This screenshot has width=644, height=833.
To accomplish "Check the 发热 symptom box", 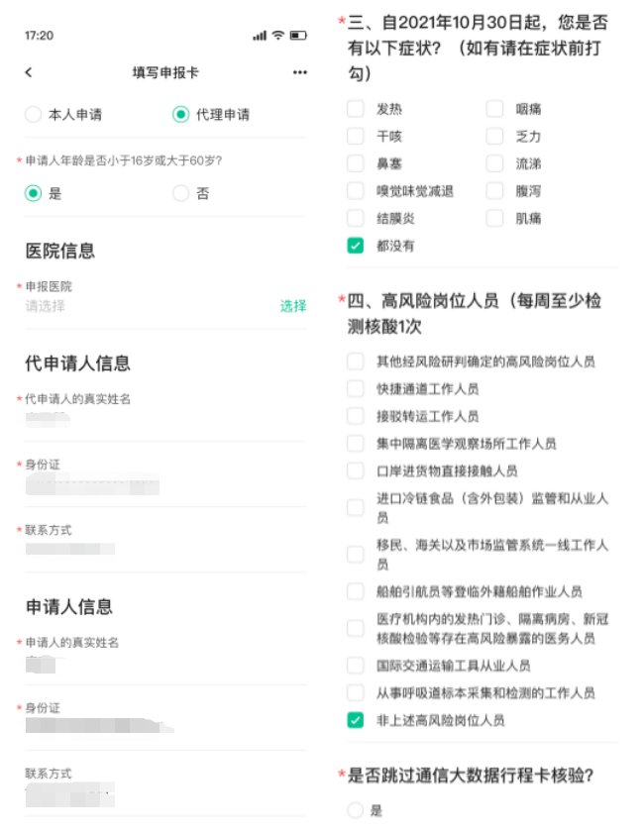I will (x=356, y=109).
